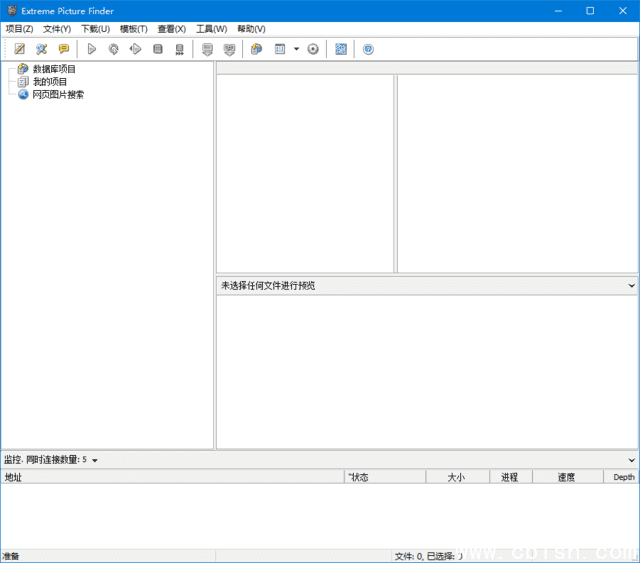Open project settings wrench icon

point(41,49)
